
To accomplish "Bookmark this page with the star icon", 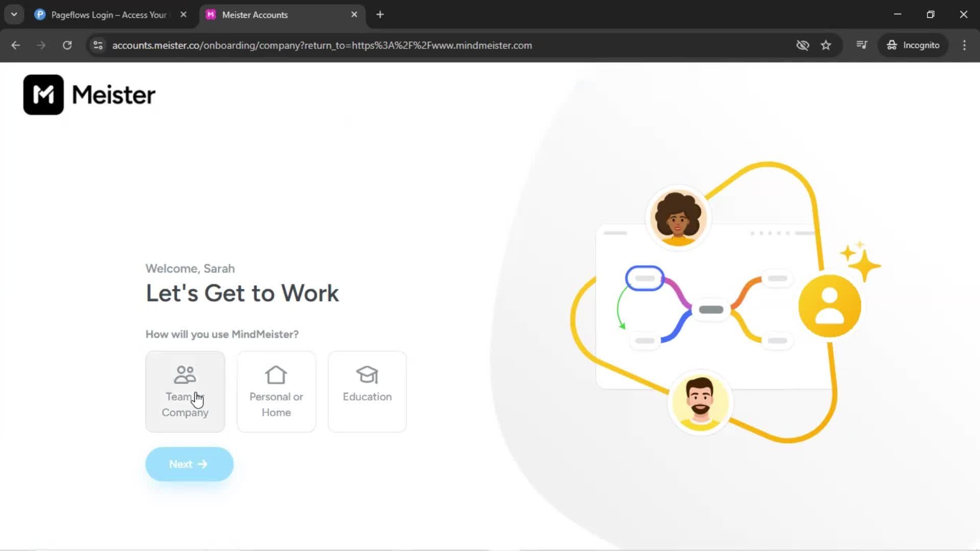I will [x=826, y=45].
